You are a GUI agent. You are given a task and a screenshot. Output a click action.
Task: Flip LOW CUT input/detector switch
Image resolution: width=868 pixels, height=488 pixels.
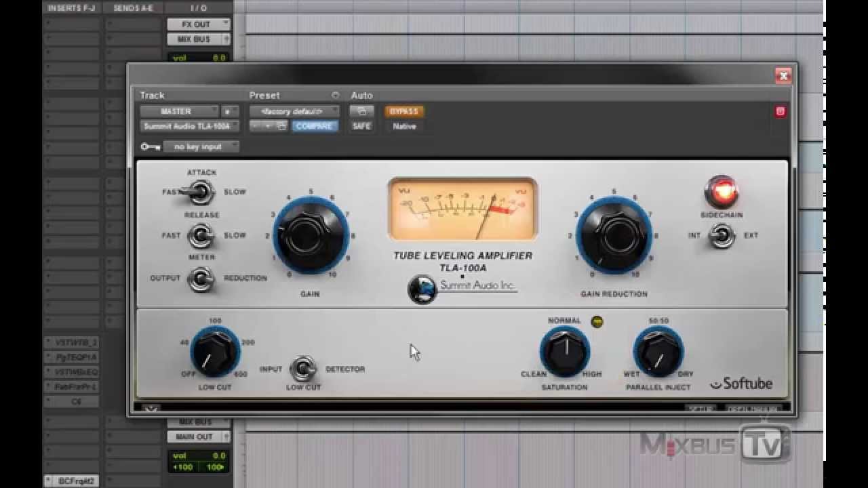[x=303, y=369]
